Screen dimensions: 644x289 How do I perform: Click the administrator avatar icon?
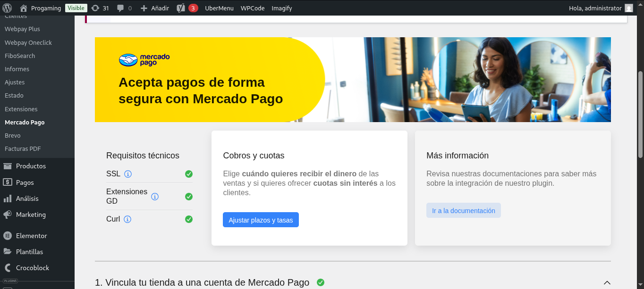coord(628,8)
